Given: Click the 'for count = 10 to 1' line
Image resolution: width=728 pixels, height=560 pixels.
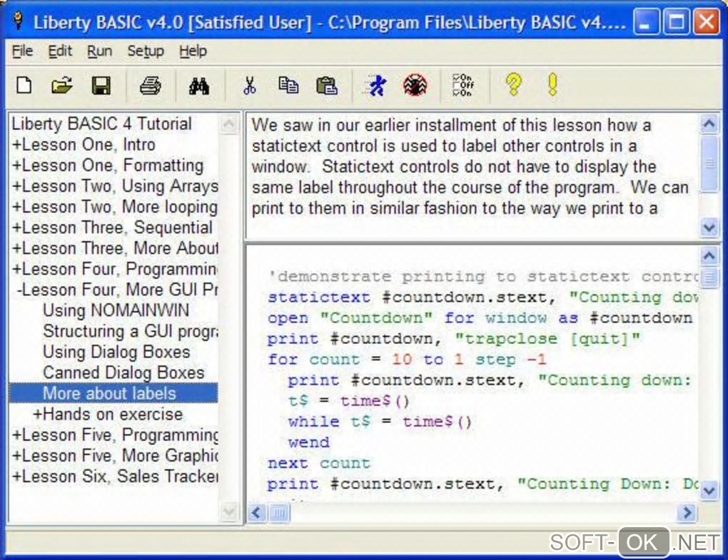Looking at the screenshot, I should 407,360.
